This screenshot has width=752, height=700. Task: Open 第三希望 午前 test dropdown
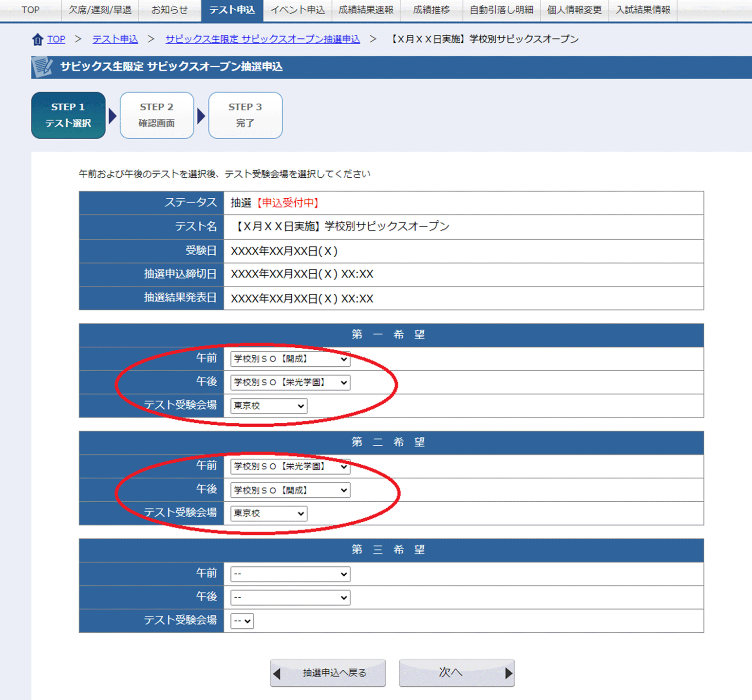coord(290,574)
